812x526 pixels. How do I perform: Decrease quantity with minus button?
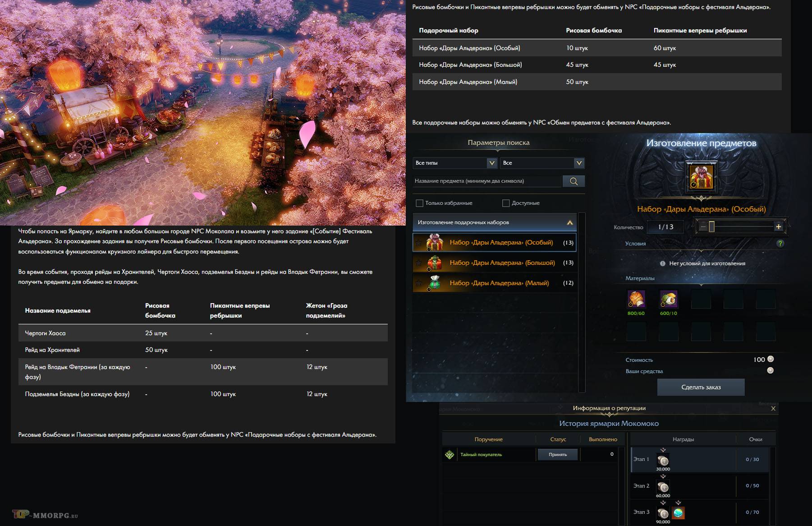coord(702,227)
